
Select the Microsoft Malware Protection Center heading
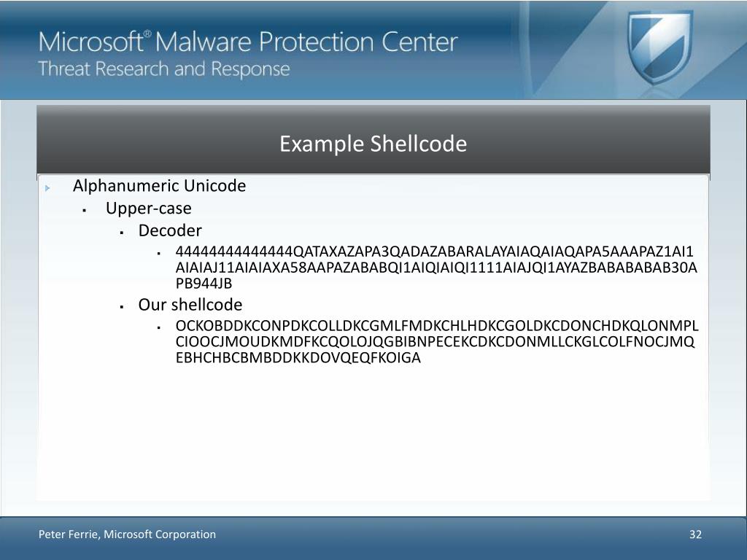click(x=248, y=42)
